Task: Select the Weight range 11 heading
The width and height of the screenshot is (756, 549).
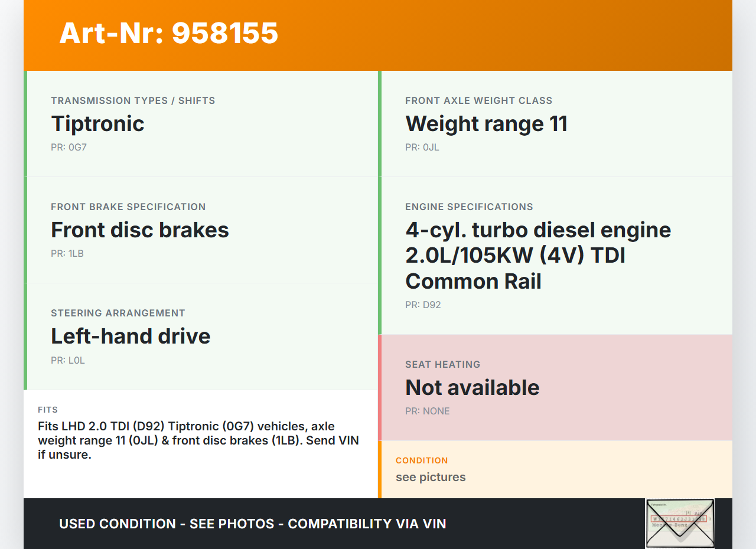Action: pos(486,124)
